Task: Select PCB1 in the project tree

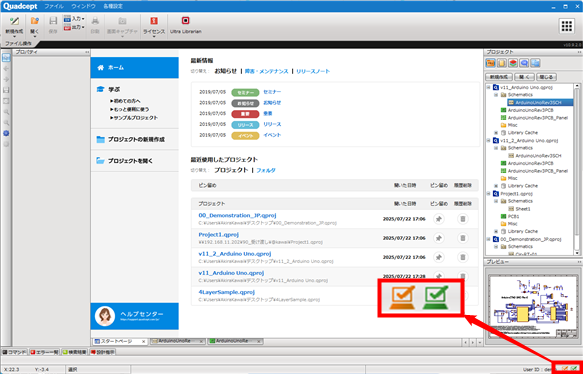Action: [x=513, y=216]
